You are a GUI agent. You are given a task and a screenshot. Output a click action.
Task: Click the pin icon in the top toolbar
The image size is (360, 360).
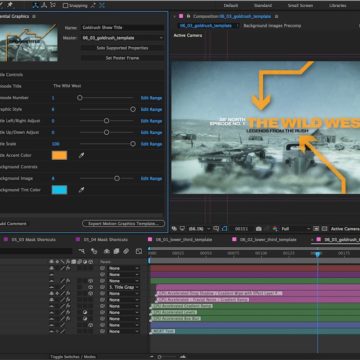click(x=10, y=5)
